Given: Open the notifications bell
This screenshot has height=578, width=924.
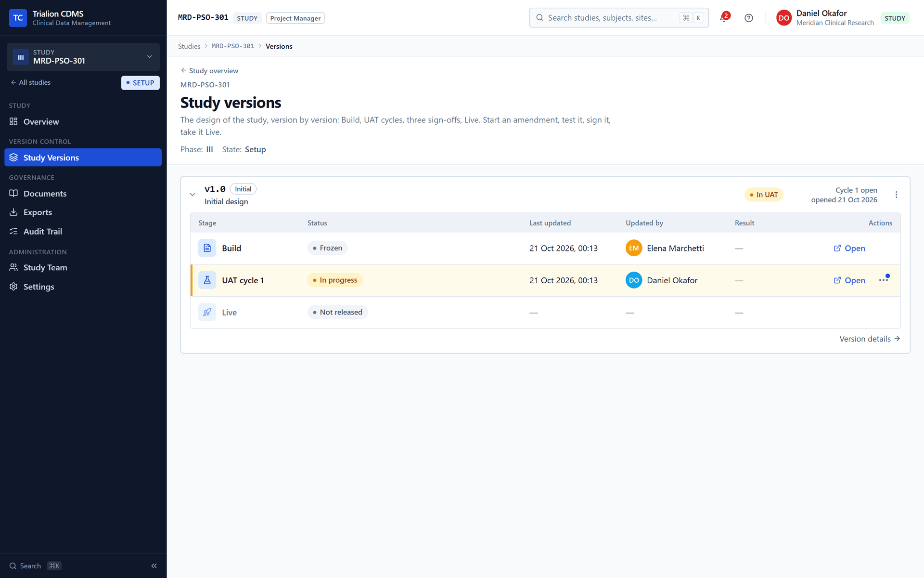Looking at the screenshot, I should 724,18.
